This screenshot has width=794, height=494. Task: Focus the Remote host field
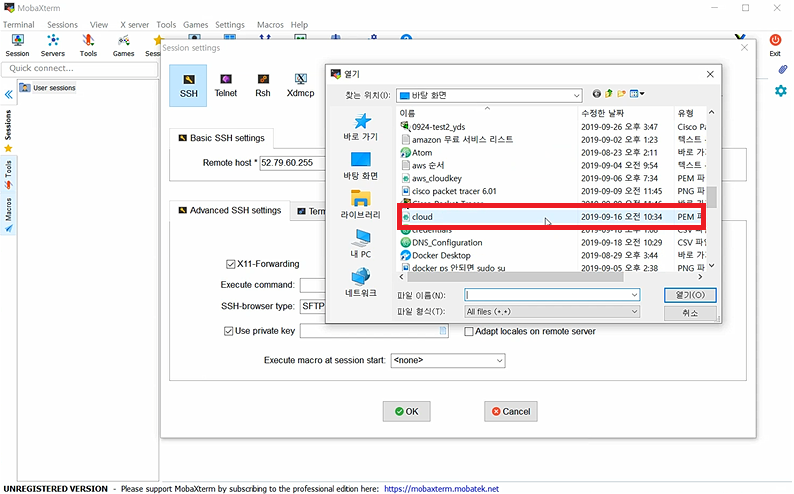pyautogui.click(x=292, y=163)
